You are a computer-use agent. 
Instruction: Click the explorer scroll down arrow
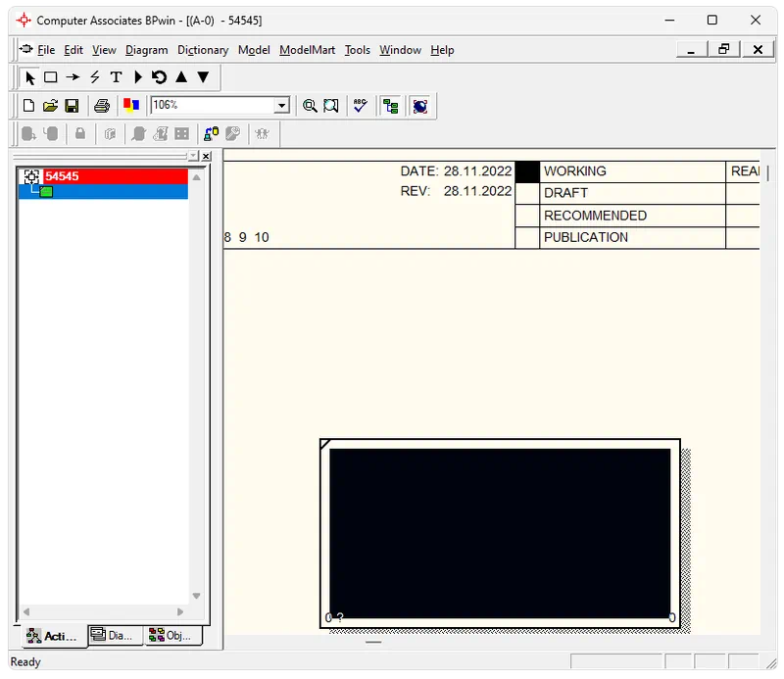pos(197,596)
